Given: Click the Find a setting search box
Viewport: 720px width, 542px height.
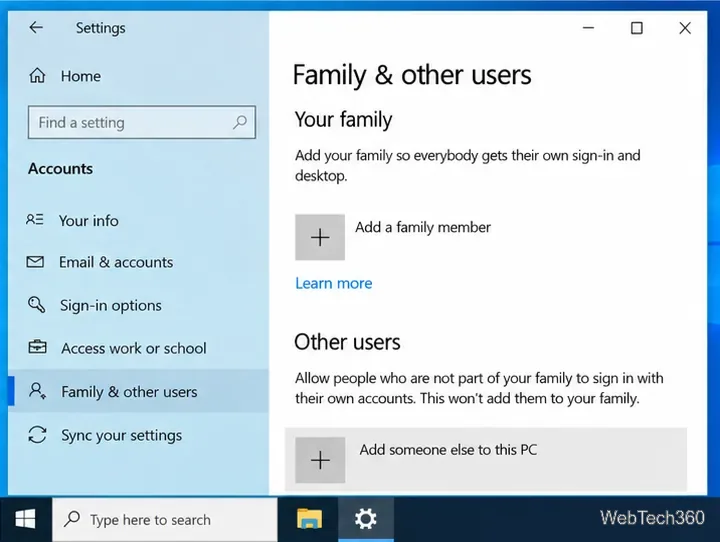Looking at the screenshot, I should 141,122.
